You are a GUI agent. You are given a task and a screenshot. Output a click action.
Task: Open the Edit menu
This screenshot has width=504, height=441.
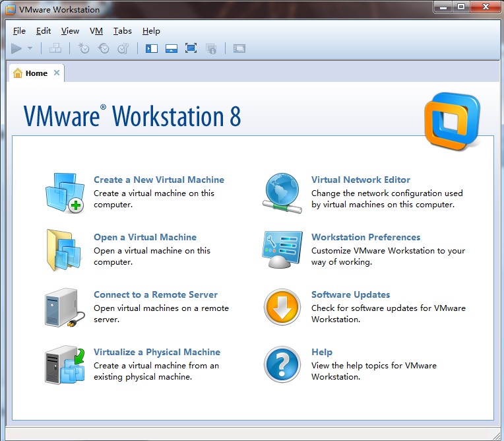point(44,31)
